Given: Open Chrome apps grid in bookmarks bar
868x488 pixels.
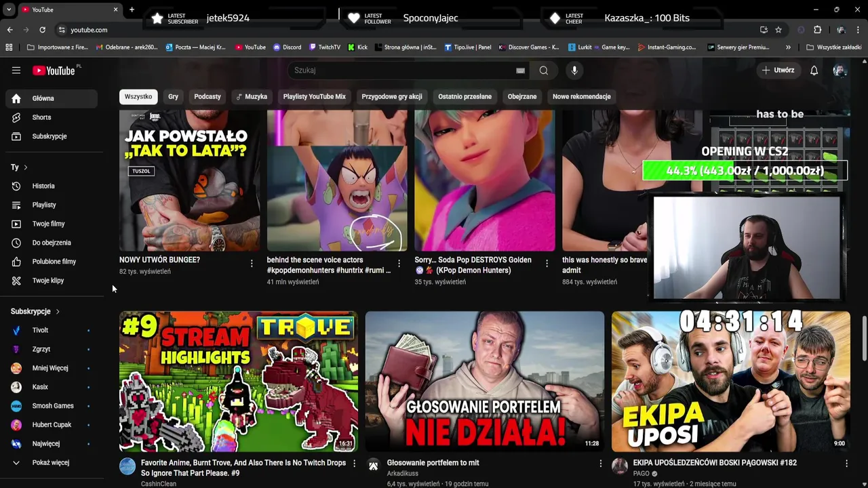Looking at the screenshot, I should (x=9, y=47).
